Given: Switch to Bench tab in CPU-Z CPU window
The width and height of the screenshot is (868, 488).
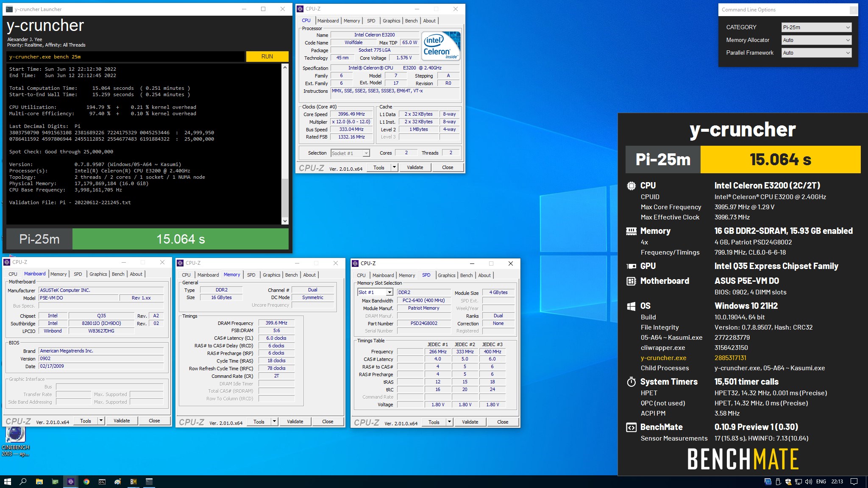Looking at the screenshot, I should click(x=411, y=21).
